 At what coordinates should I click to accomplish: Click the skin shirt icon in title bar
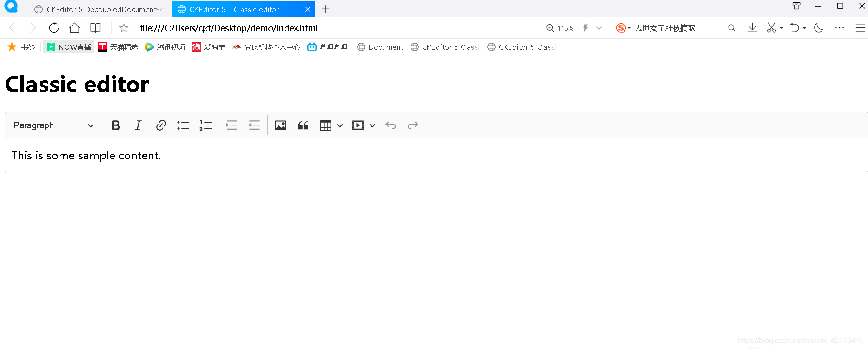[x=796, y=6]
